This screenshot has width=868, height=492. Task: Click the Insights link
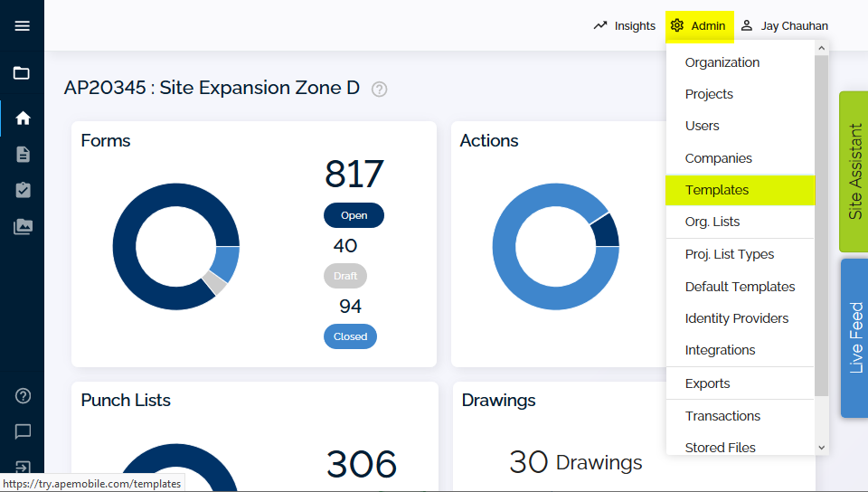tap(625, 26)
